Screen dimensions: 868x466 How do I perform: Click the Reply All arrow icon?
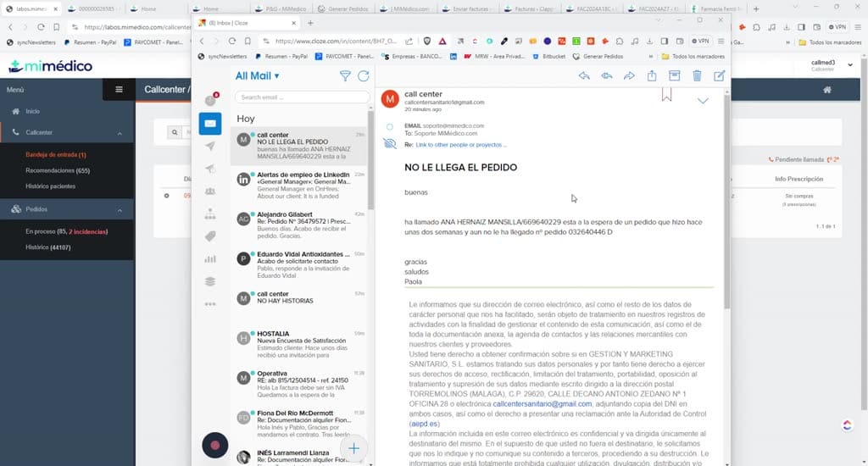[x=607, y=75]
